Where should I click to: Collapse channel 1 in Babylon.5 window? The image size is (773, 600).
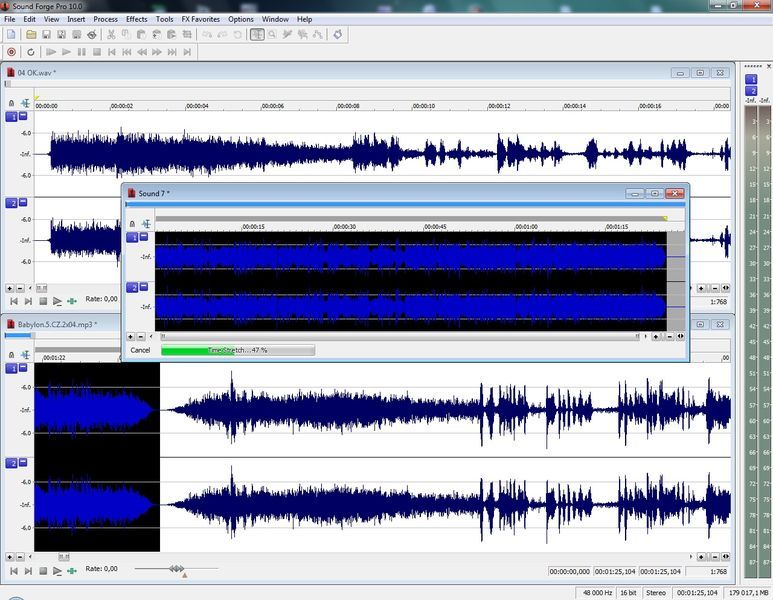(23, 367)
